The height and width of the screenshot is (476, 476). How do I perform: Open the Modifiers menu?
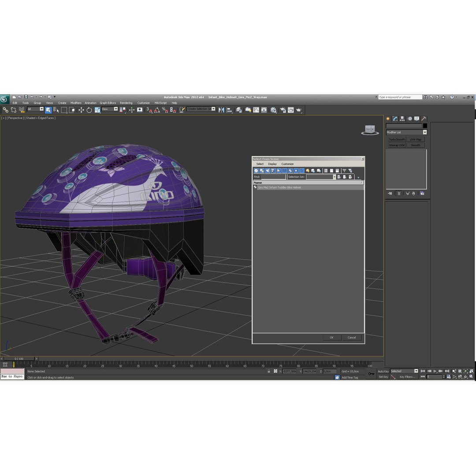click(76, 103)
